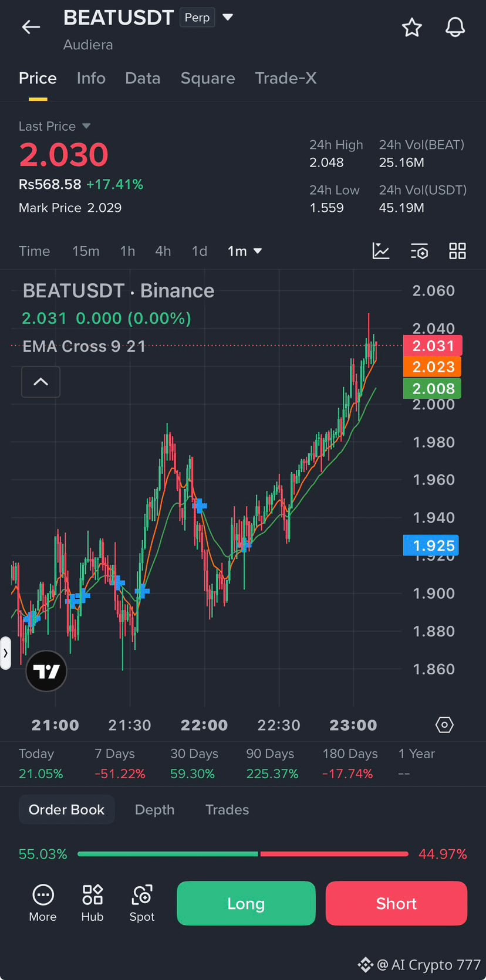Switch to the Trade-X tab
486x980 pixels.
tap(286, 78)
